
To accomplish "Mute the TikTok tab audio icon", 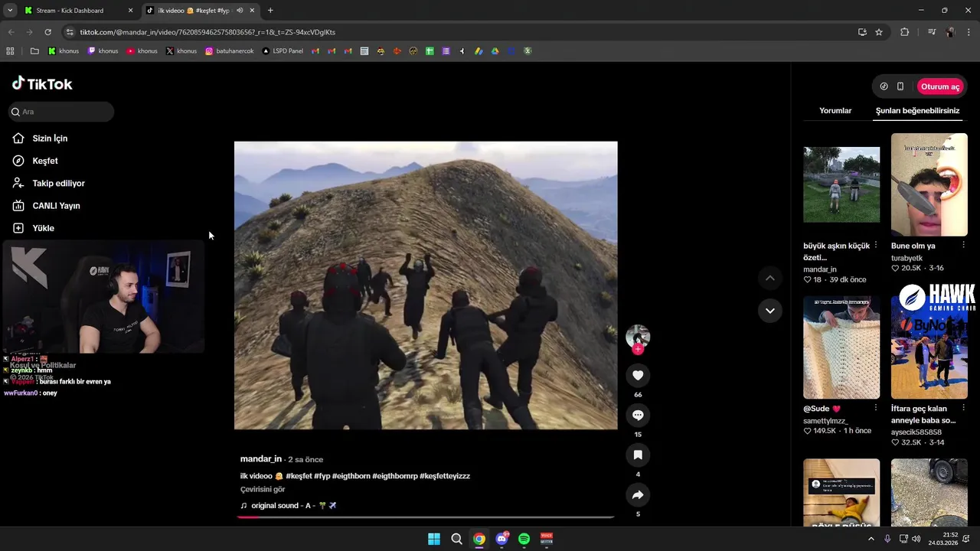I will [240, 11].
